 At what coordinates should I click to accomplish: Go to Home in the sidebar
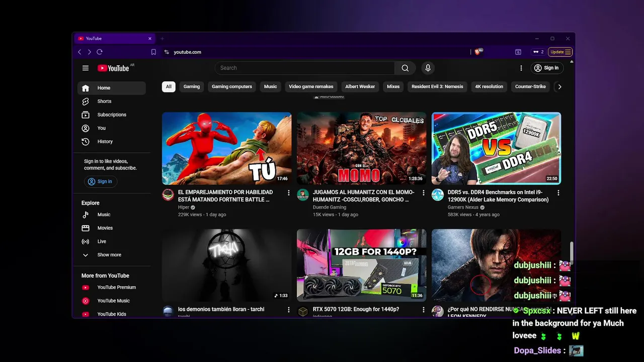112,88
